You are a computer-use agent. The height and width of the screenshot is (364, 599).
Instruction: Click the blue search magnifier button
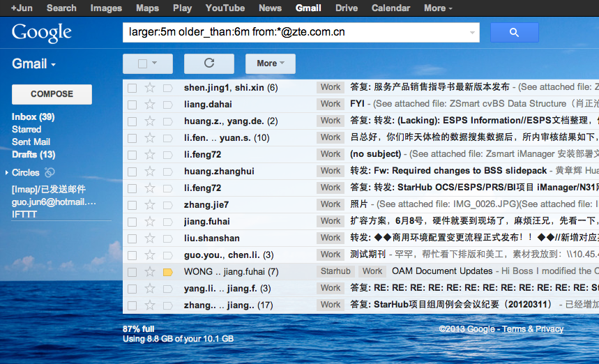click(x=514, y=33)
